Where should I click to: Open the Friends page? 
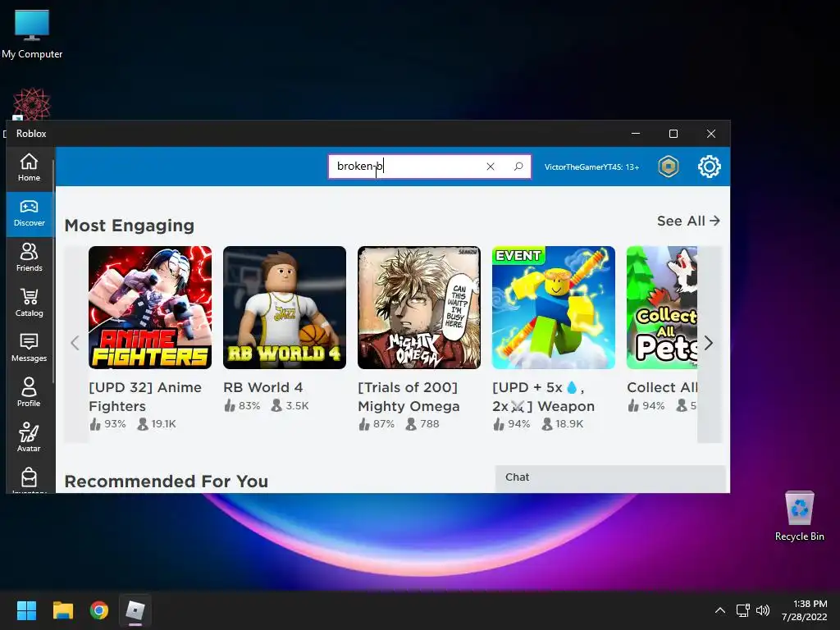29,258
